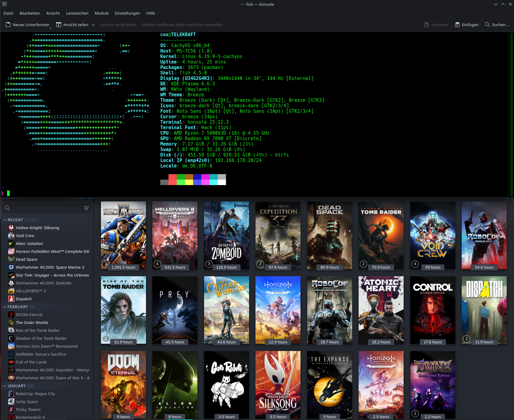
Task: Focus the Steam library search field
Action: tap(47, 208)
